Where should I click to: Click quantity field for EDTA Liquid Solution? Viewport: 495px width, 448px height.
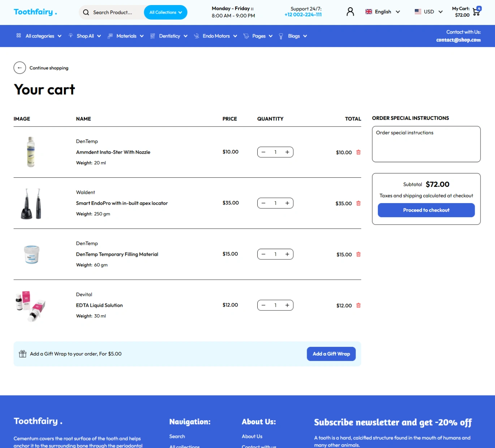(x=275, y=305)
